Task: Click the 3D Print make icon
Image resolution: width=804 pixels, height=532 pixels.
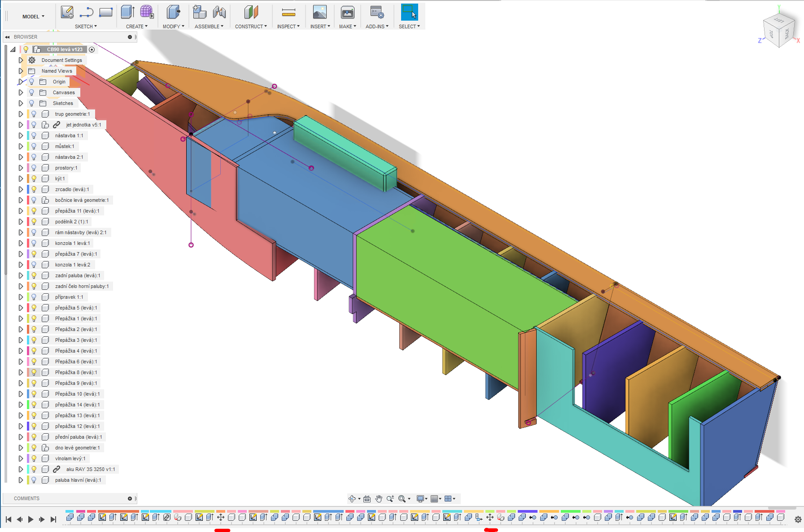Action: [x=347, y=12]
